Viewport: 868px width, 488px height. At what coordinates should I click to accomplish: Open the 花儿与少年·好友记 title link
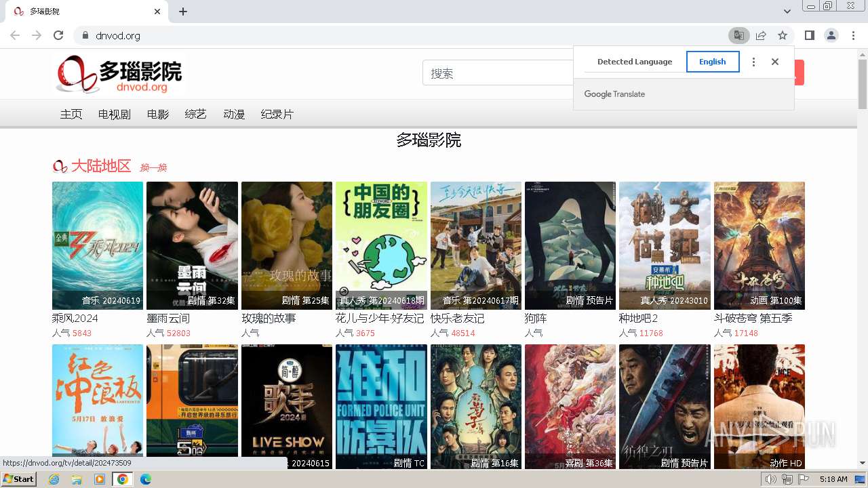click(380, 319)
